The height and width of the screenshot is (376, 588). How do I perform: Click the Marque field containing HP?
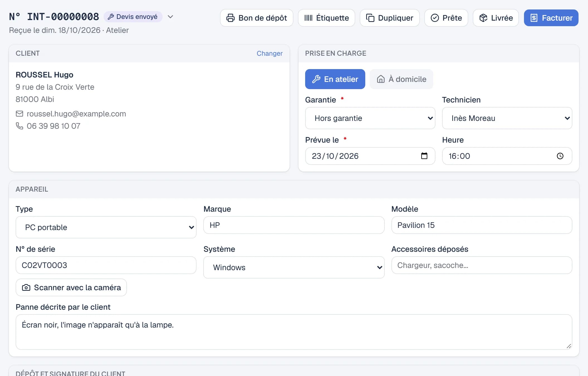click(x=294, y=225)
